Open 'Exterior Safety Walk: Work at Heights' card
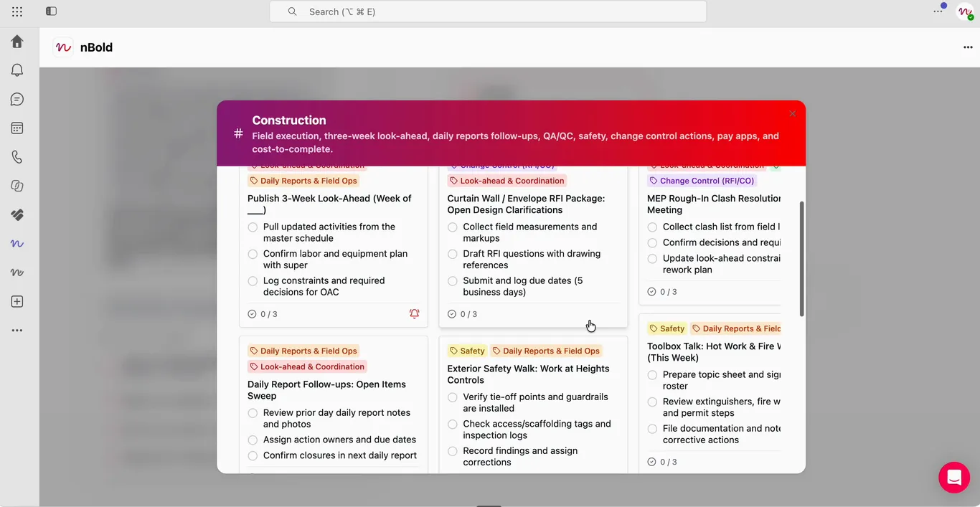The image size is (980, 507). coord(528,374)
